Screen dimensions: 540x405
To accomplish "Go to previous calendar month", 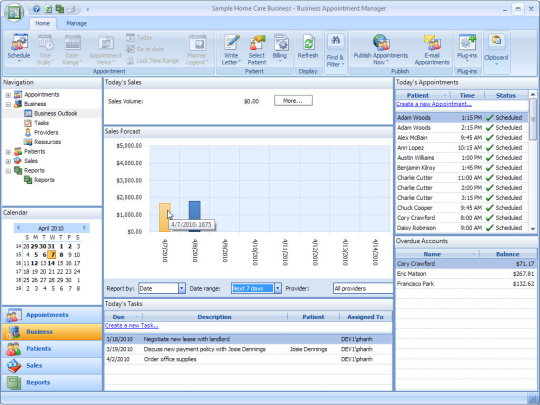I will 18,228.
